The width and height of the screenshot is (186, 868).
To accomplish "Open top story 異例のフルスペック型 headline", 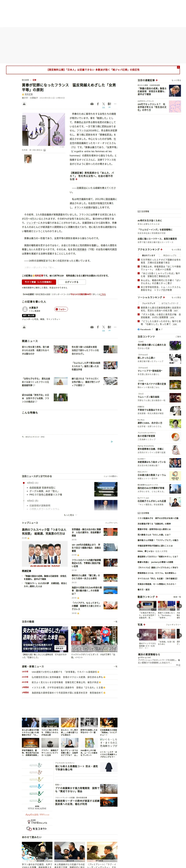I will click(44, 532).
